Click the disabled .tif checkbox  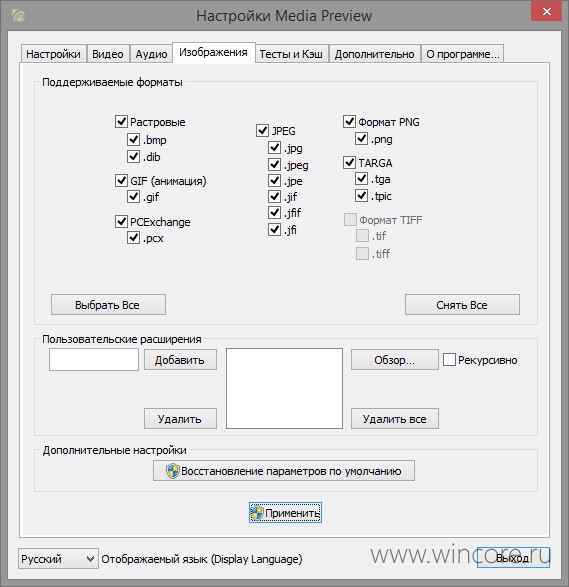(x=362, y=235)
